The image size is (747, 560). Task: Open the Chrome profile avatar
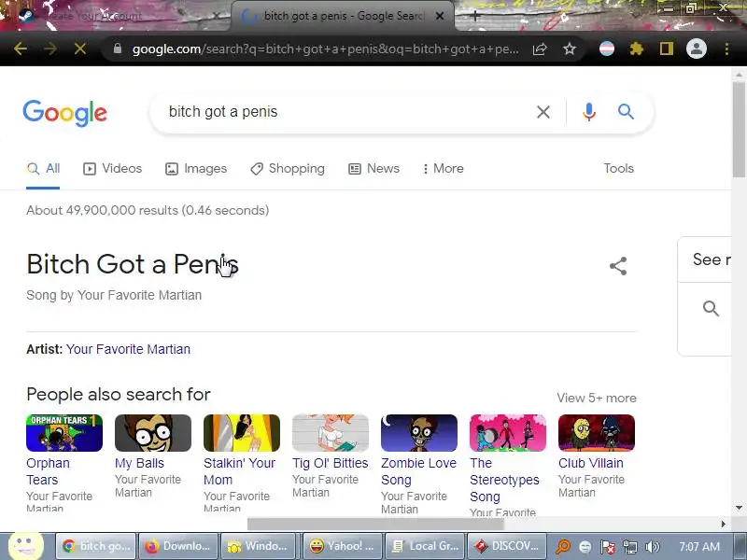pyautogui.click(x=696, y=49)
